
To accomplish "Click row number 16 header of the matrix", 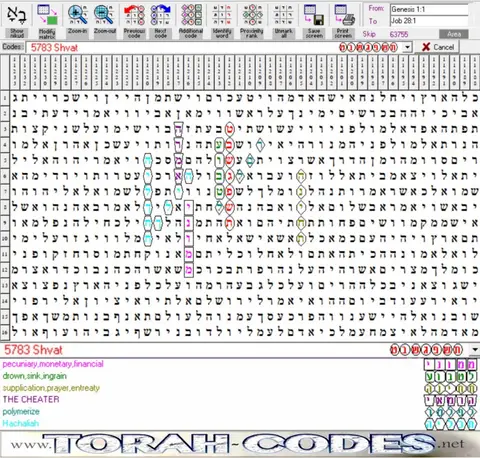I will pyautogui.click(x=5, y=332).
